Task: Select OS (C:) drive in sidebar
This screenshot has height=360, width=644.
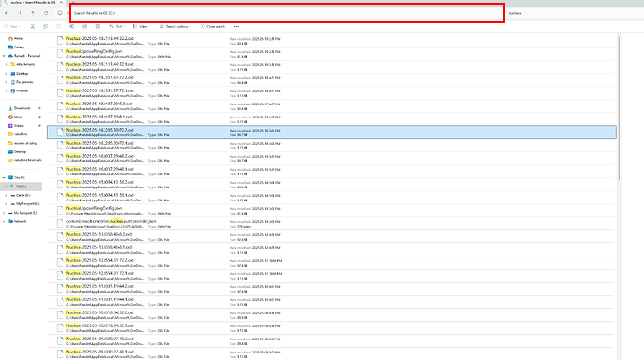Action: tap(21, 187)
